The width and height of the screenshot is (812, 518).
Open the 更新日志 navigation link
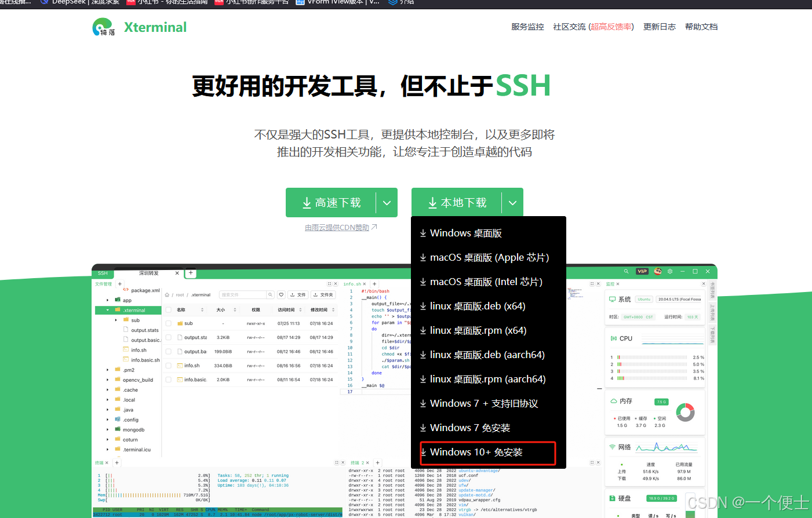(660, 27)
